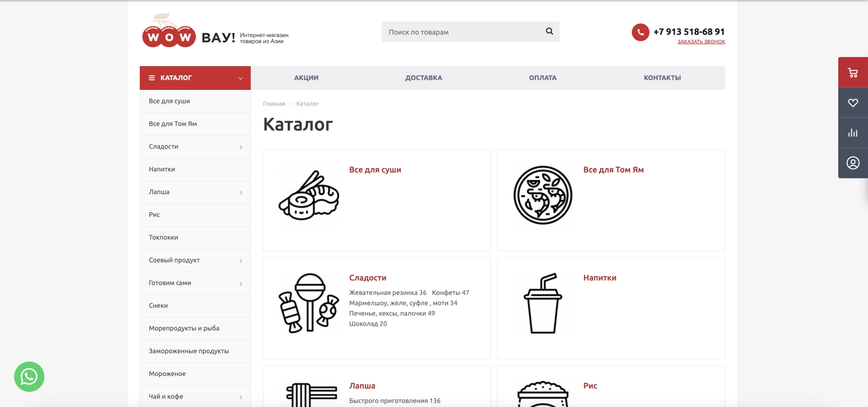Click the rice bowl category icon
The image size is (868, 407).
coord(543,394)
